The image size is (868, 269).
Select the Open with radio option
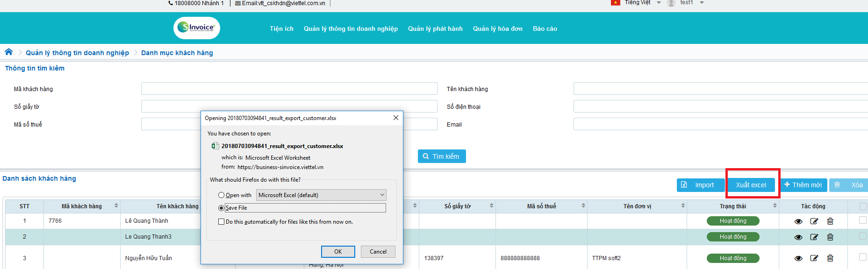[x=221, y=195]
